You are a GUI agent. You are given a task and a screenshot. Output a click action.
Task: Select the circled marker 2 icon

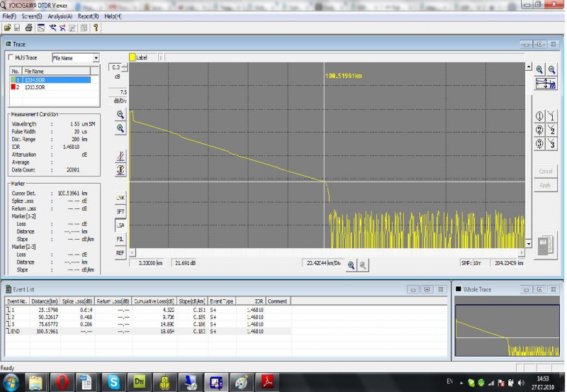[x=539, y=130]
